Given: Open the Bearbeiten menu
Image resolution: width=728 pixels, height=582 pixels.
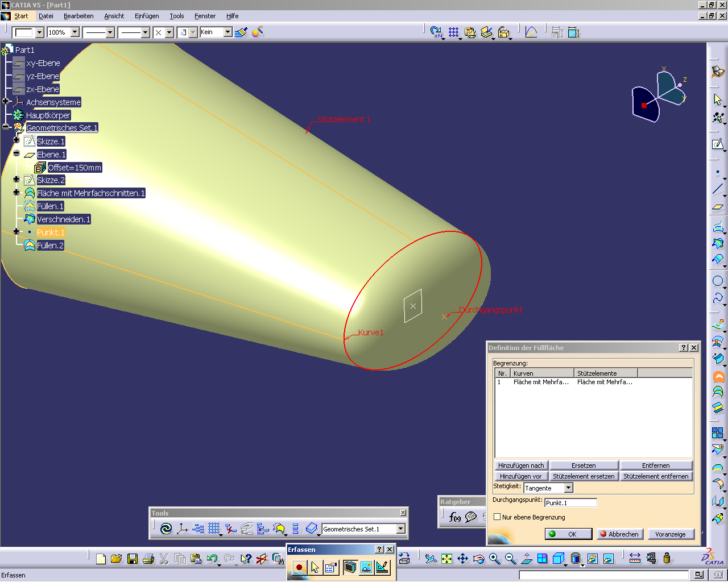Looking at the screenshot, I should (78, 16).
